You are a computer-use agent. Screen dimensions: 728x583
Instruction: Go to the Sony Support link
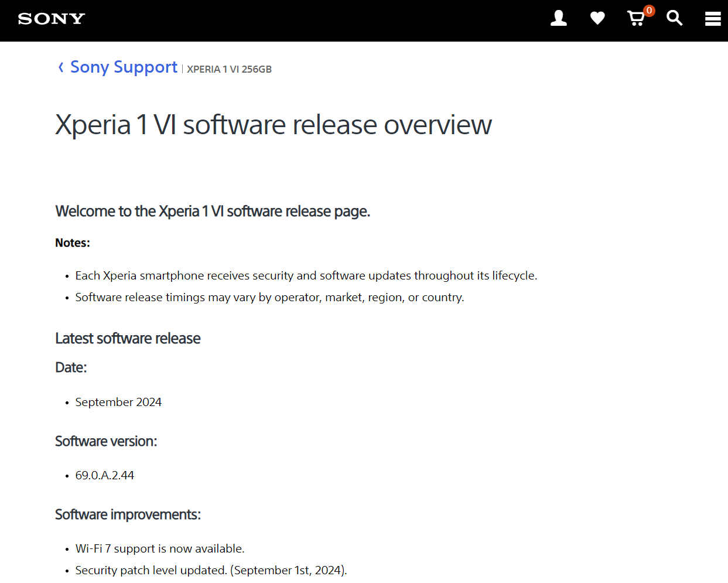124,67
